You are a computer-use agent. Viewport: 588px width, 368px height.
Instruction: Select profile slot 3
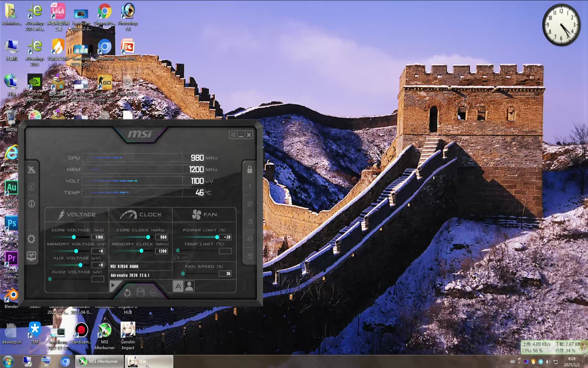click(x=249, y=221)
